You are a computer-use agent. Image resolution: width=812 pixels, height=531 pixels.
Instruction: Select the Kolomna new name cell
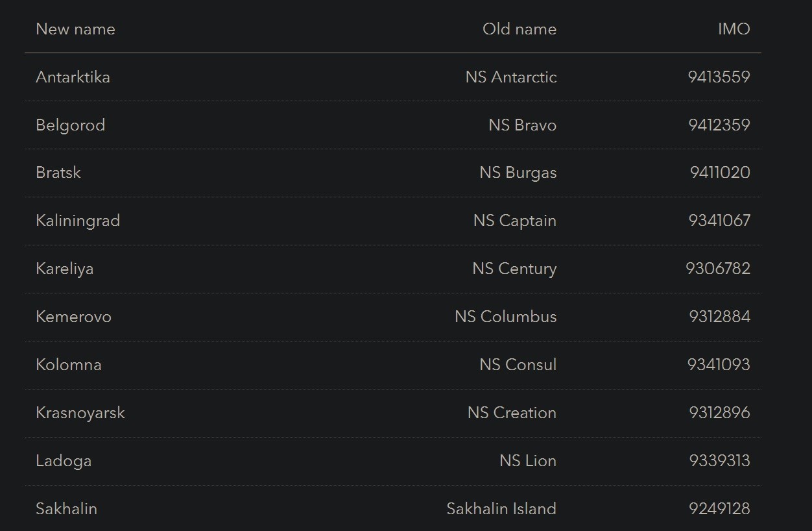click(x=68, y=365)
